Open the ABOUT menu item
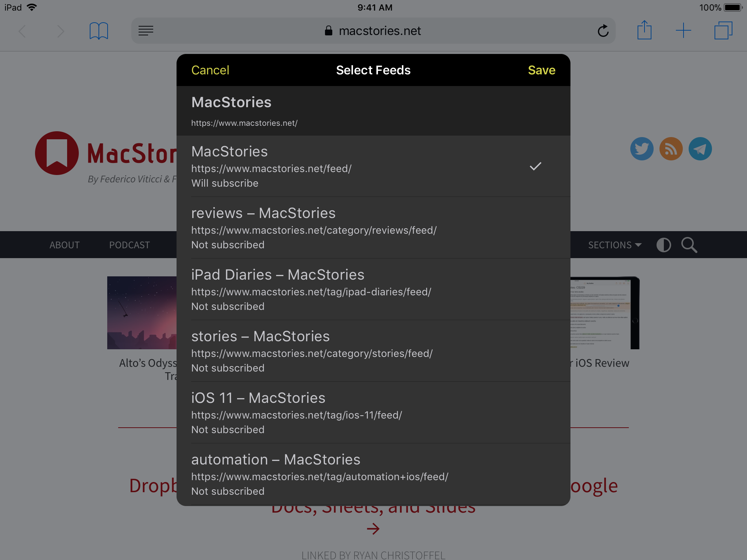The image size is (747, 560). pyautogui.click(x=65, y=245)
